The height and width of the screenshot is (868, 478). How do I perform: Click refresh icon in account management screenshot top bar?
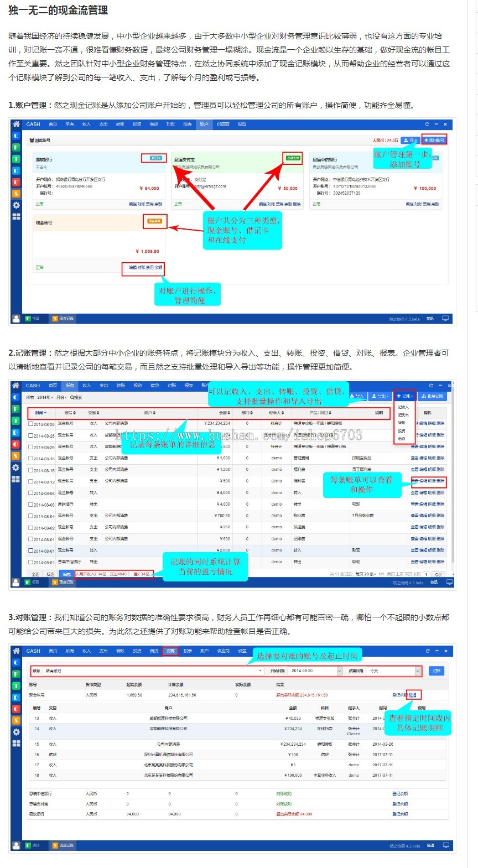[x=427, y=124]
